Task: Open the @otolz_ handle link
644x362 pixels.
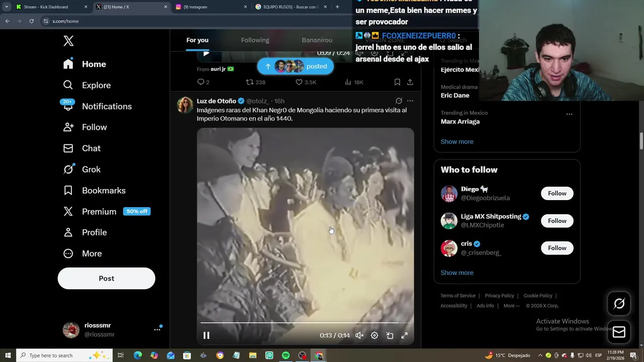Action: 258,101
